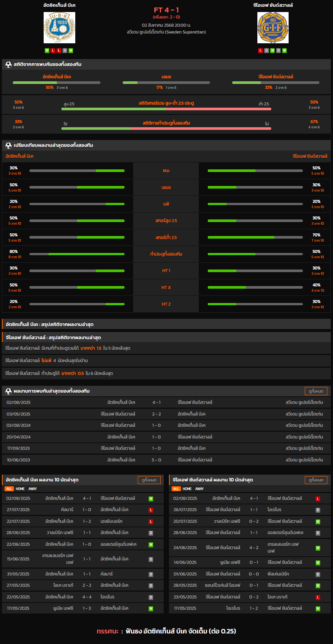This screenshot has height=644, width=333.
Task: Click W badge on Utsiktens list 17/05/2025 row
Action: pyautogui.click(x=151, y=609)
